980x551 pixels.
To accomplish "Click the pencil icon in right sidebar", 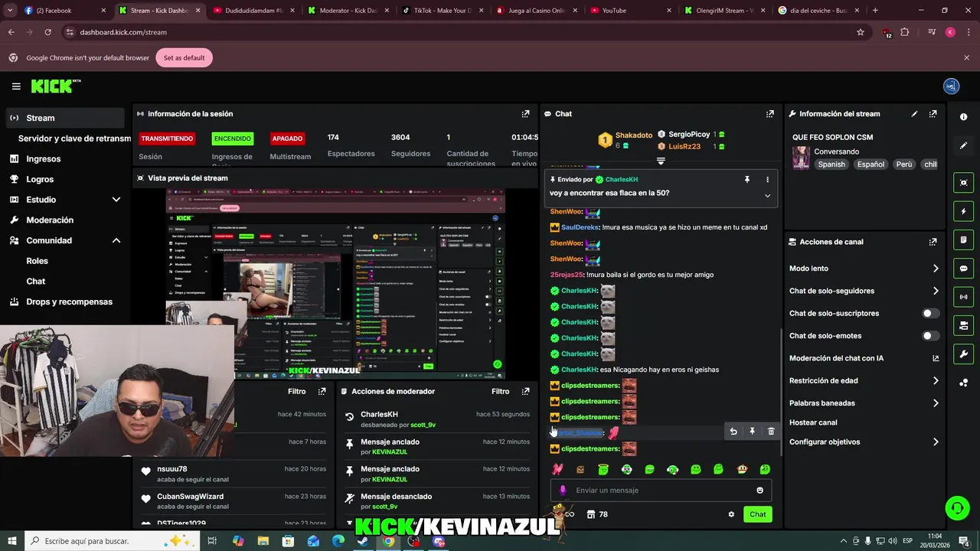I will click(x=964, y=145).
